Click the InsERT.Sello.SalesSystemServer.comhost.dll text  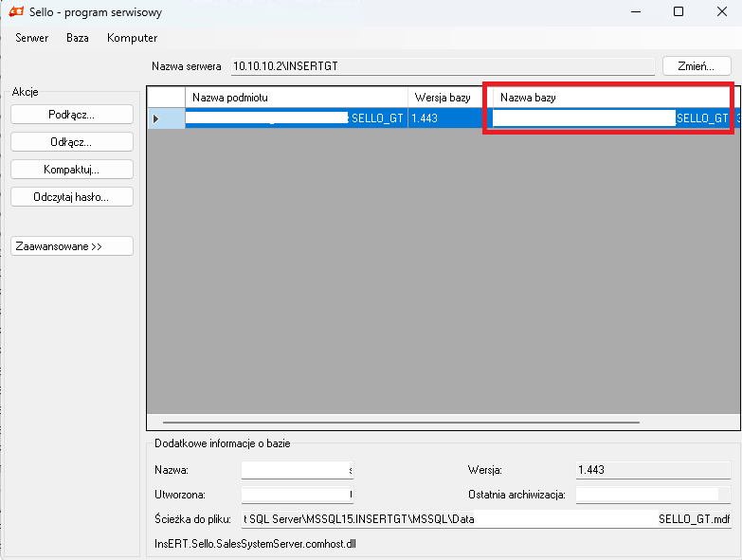tap(255, 544)
